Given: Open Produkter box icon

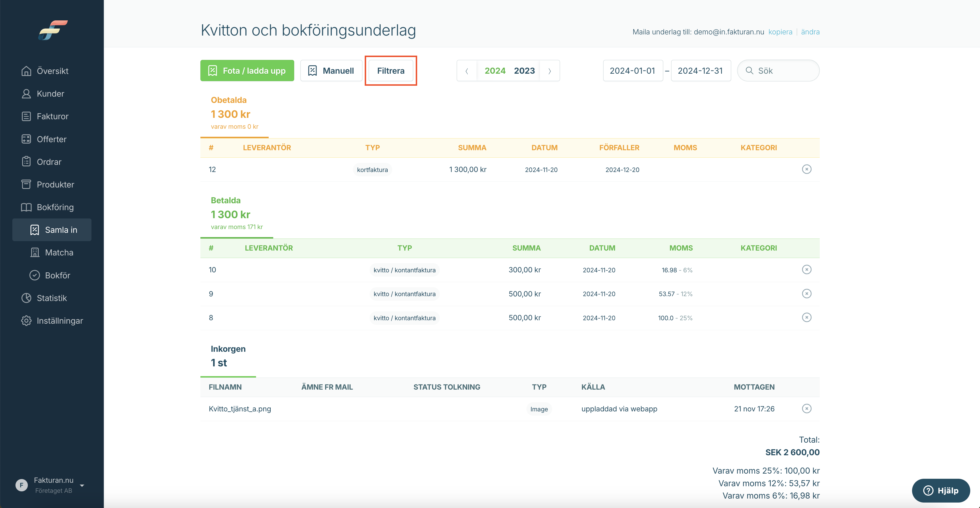Looking at the screenshot, I should coord(26,185).
